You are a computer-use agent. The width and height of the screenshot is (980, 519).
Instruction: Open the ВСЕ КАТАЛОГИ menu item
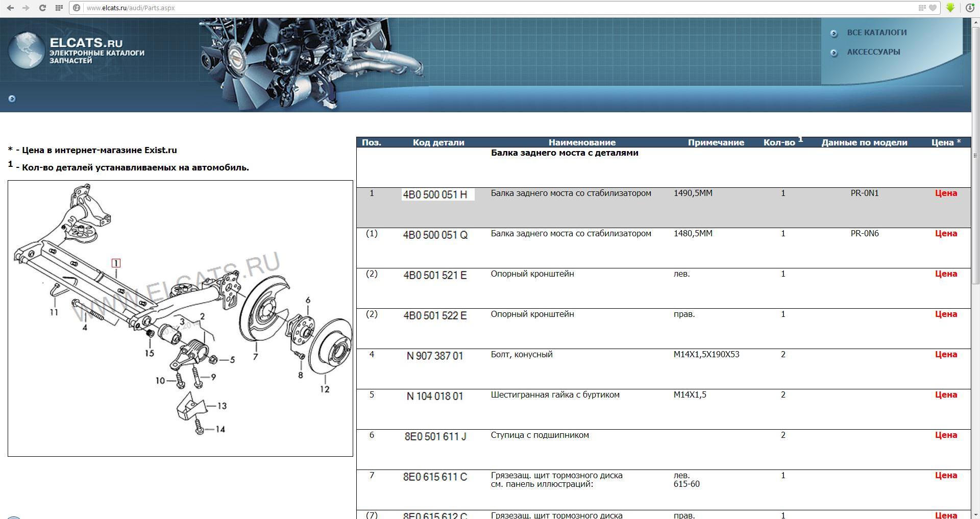[876, 33]
